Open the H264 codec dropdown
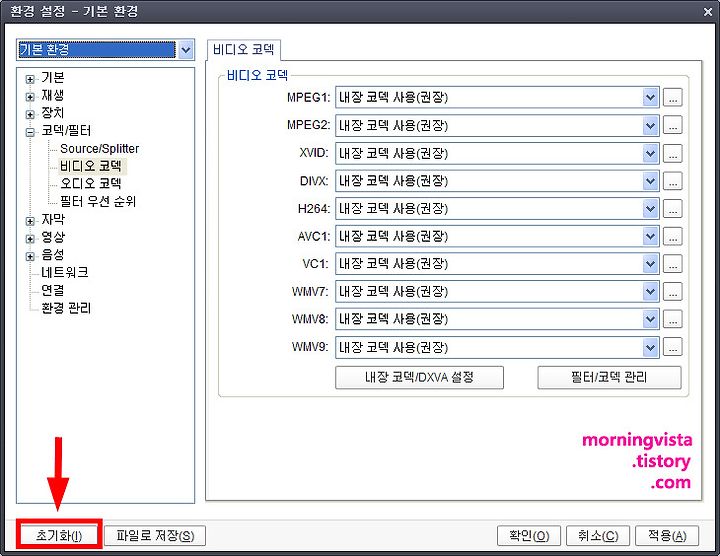The width and height of the screenshot is (720, 556). (497, 209)
